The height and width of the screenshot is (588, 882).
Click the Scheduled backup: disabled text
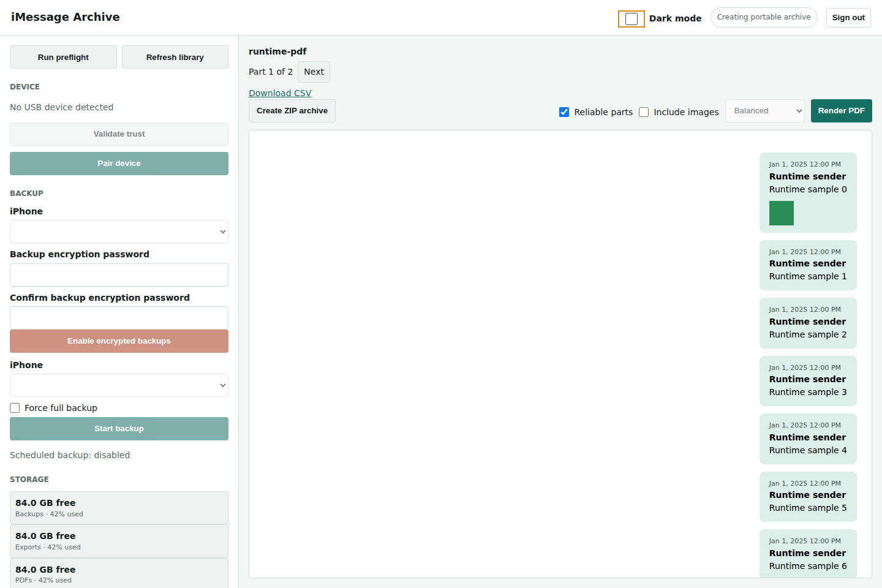click(70, 455)
